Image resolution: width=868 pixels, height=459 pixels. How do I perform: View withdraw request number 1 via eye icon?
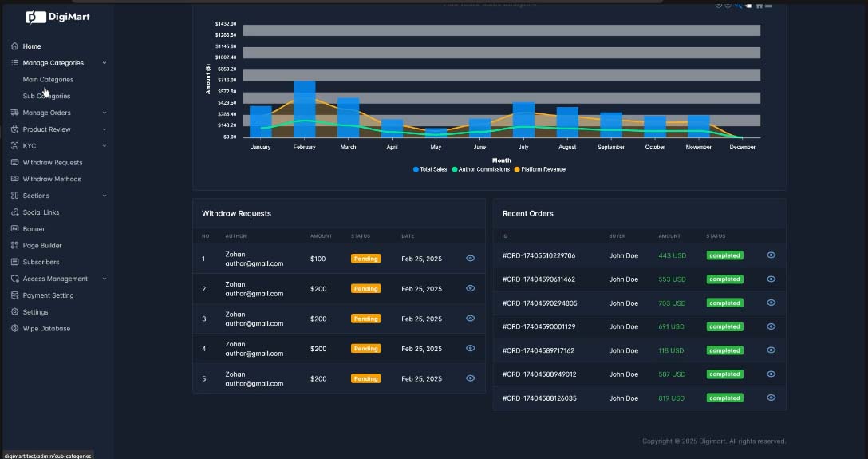(x=470, y=259)
